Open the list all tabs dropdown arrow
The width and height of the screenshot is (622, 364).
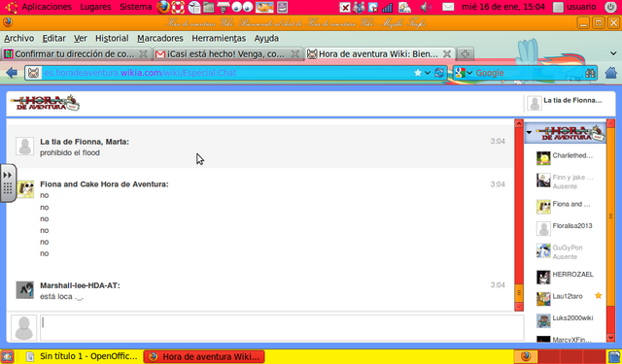613,53
